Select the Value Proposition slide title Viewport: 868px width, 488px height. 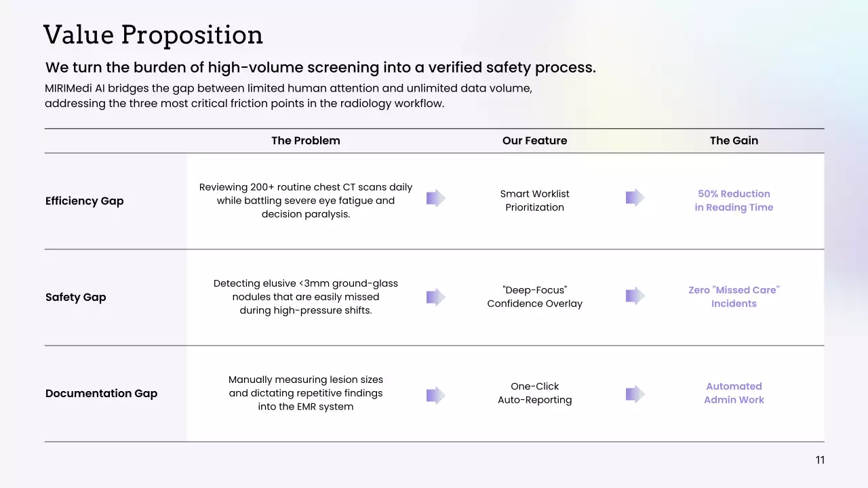coord(153,35)
